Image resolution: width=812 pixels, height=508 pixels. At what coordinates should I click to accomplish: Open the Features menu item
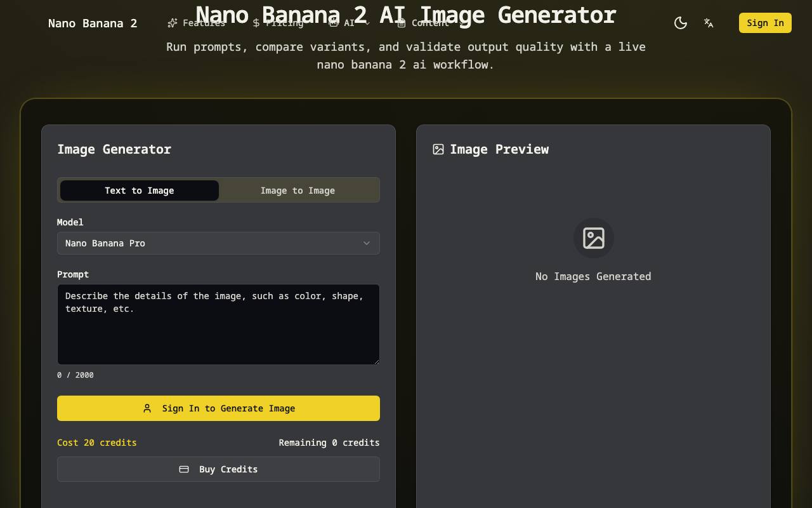pos(197,23)
